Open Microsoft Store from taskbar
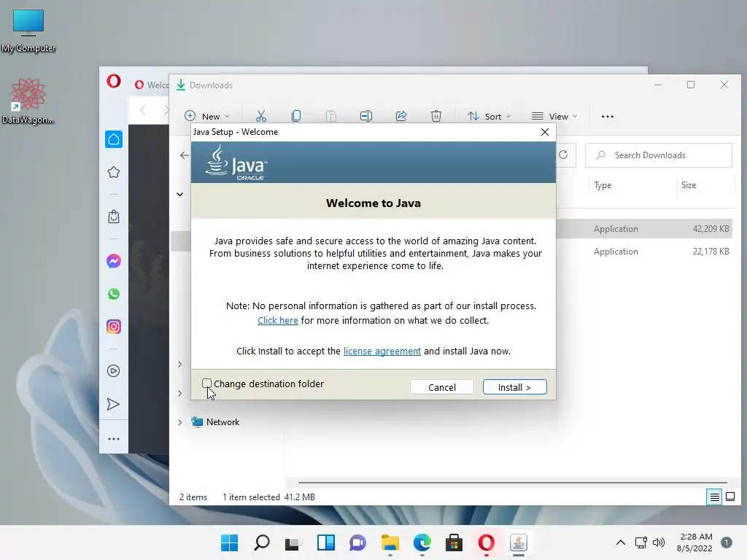 coord(454,542)
